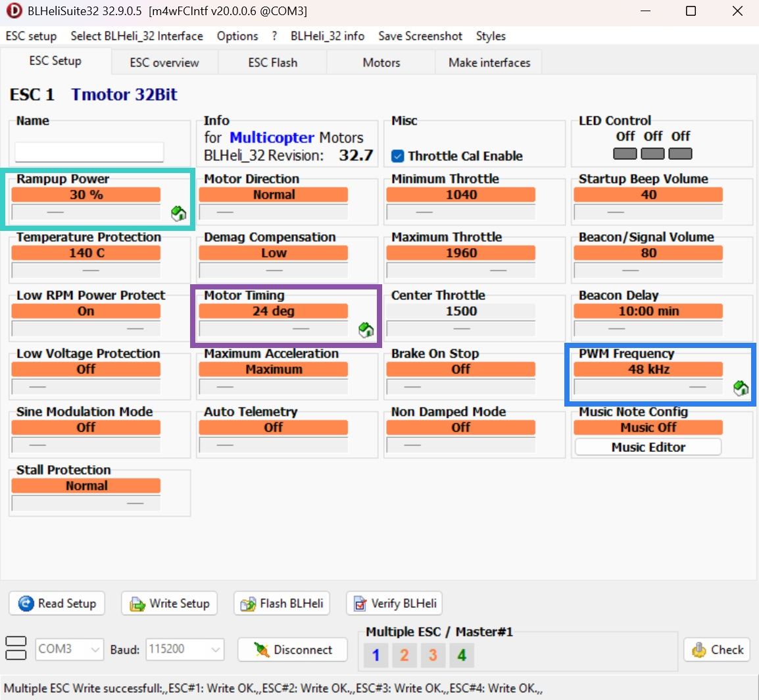759x700 pixels.
Task: Click the ESC Name text field
Action: 89,153
